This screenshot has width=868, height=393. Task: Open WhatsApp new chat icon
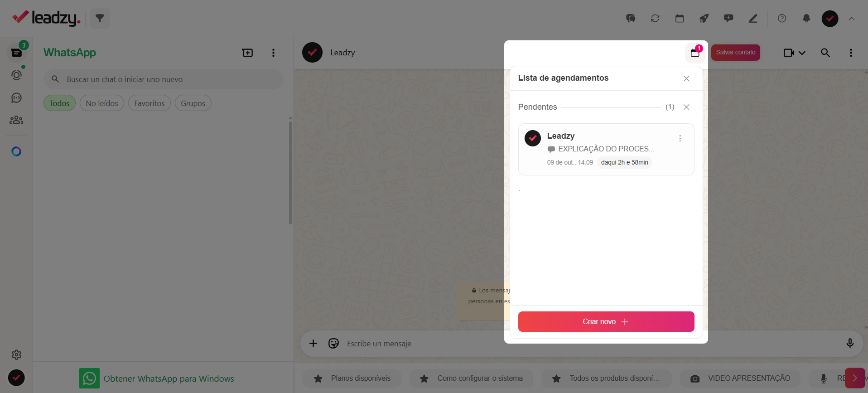click(x=248, y=53)
